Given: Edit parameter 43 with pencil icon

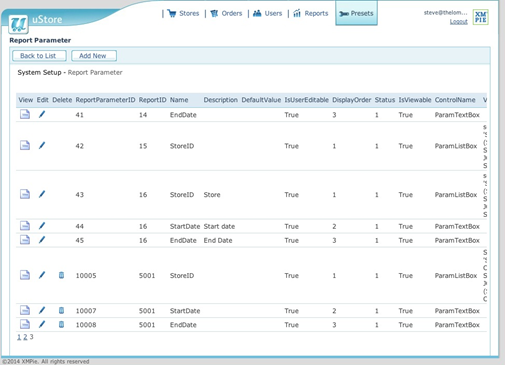Looking at the screenshot, I should click(x=42, y=194).
